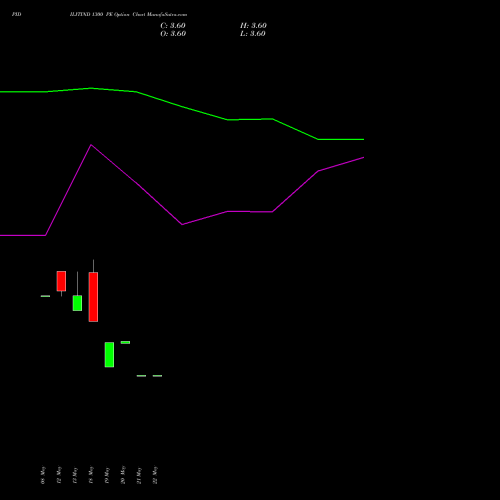Select the '20 May' date label
500x500 pixels.
click(x=123, y=475)
